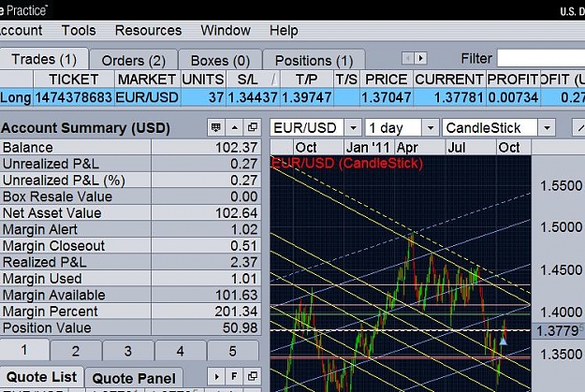Sort trades by CURRENT column
Screen dimensions: 585x392
pyautogui.click(x=449, y=80)
